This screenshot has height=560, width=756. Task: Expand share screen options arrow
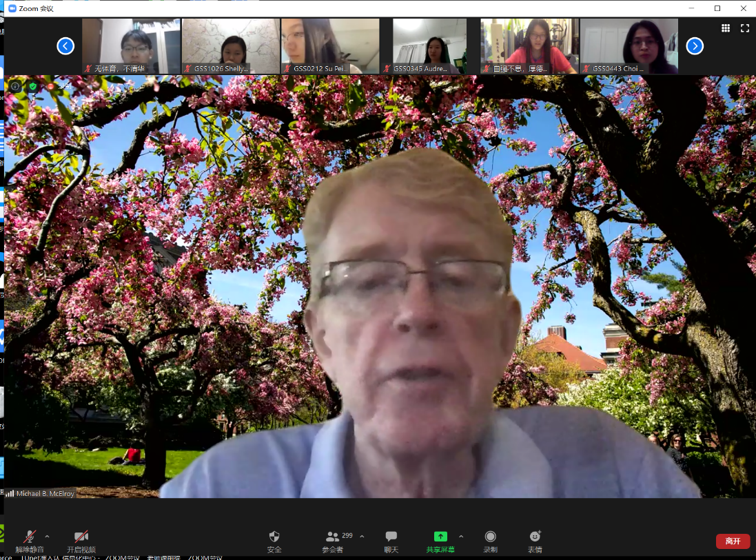pos(461,536)
